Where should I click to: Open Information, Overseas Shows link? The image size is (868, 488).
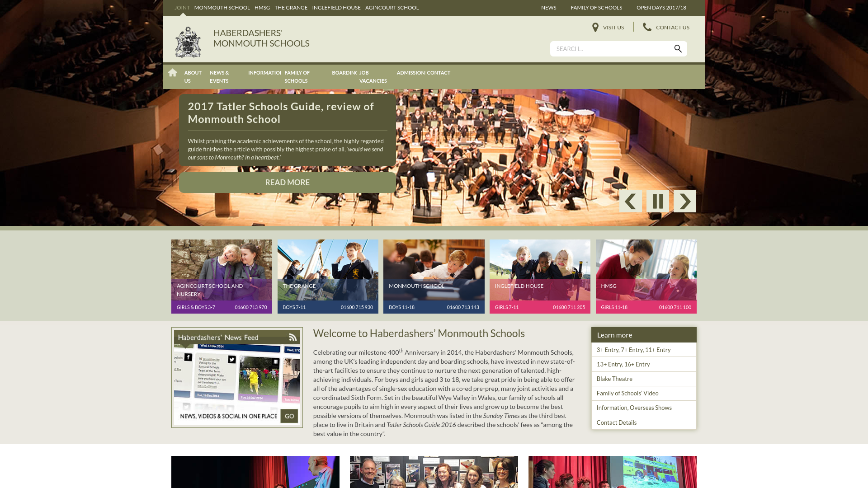tap(644, 408)
